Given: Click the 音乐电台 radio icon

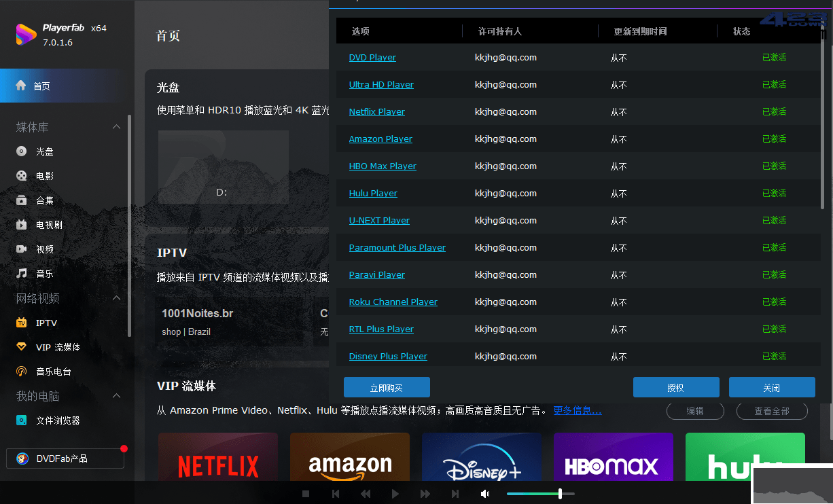Looking at the screenshot, I should click(22, 372).
